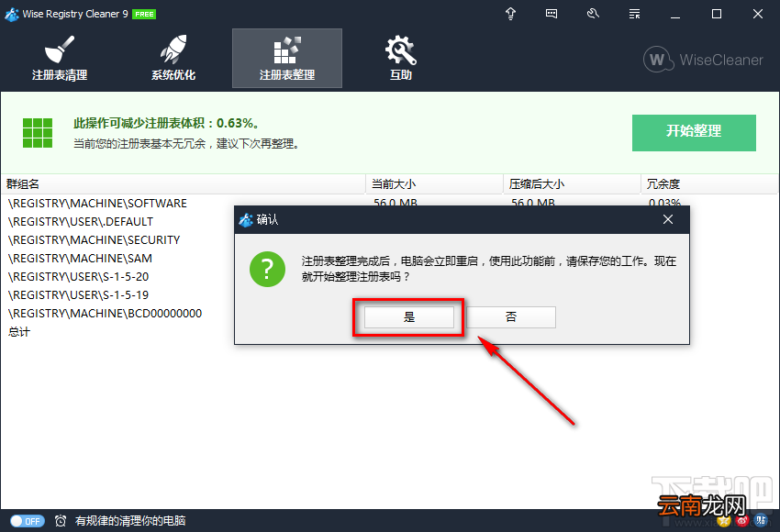Click the 开始整理 green button
780x532 pixels.
click(x=694, y=133)
